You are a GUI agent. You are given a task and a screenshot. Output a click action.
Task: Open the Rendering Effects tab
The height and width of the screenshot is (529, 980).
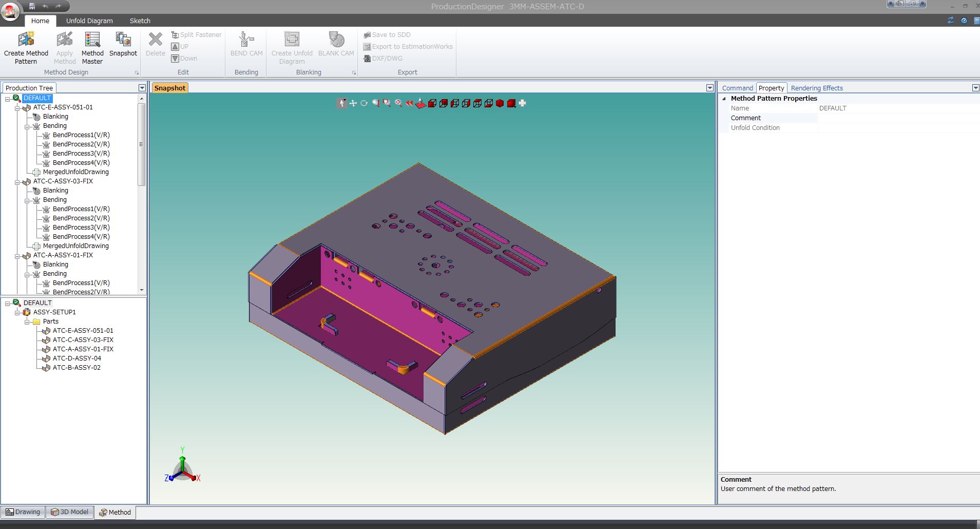pos(816,88)
